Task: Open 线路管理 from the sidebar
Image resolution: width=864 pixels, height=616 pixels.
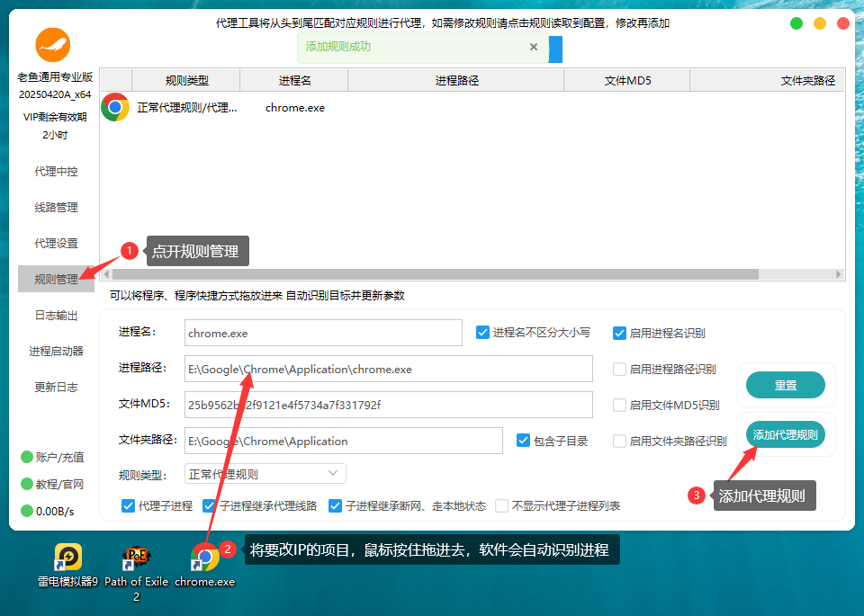Action: [x=56, y=207]
